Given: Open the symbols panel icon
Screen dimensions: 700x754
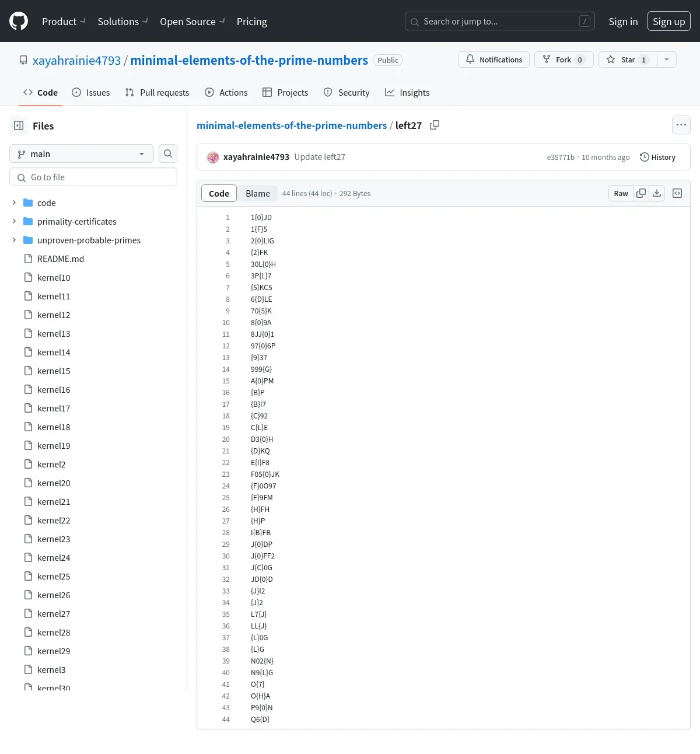Looking at the screenshot, I should click(677, 193).
